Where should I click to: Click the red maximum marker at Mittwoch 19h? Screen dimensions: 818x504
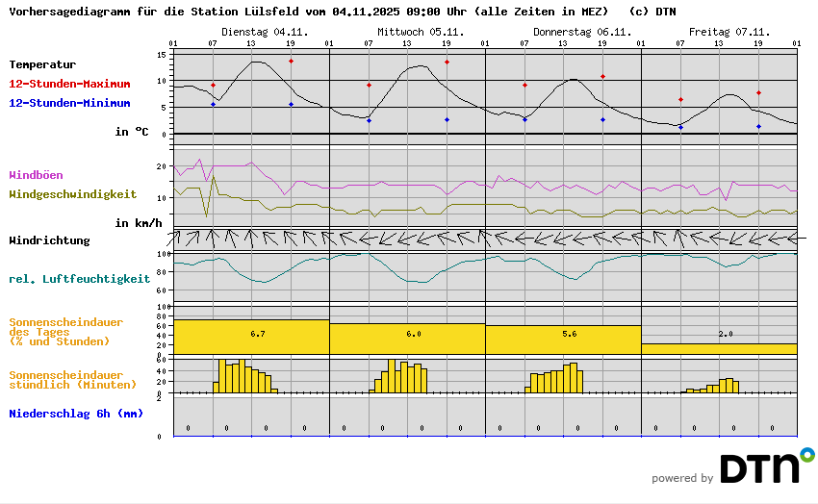447,62
